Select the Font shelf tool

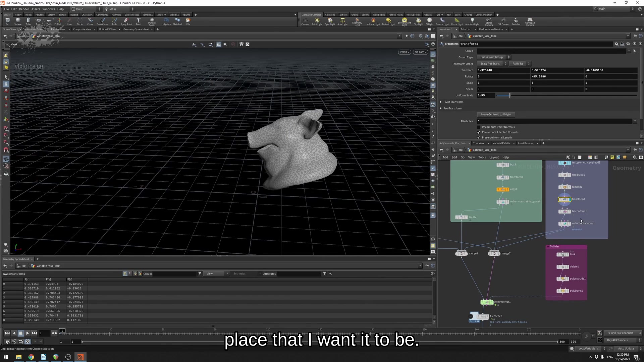coord(138,21)
